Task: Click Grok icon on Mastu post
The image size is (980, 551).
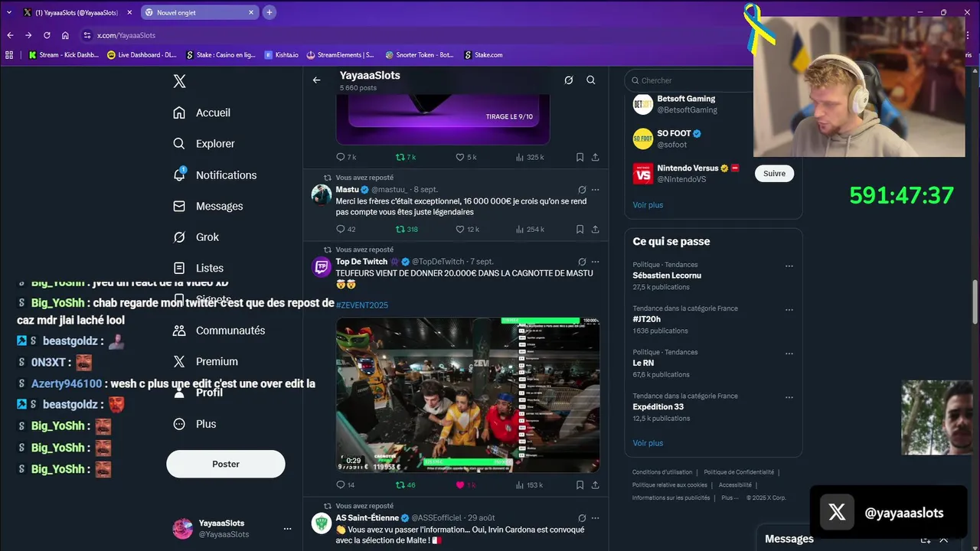Action: pyautogui.click(x=582, y=190)
